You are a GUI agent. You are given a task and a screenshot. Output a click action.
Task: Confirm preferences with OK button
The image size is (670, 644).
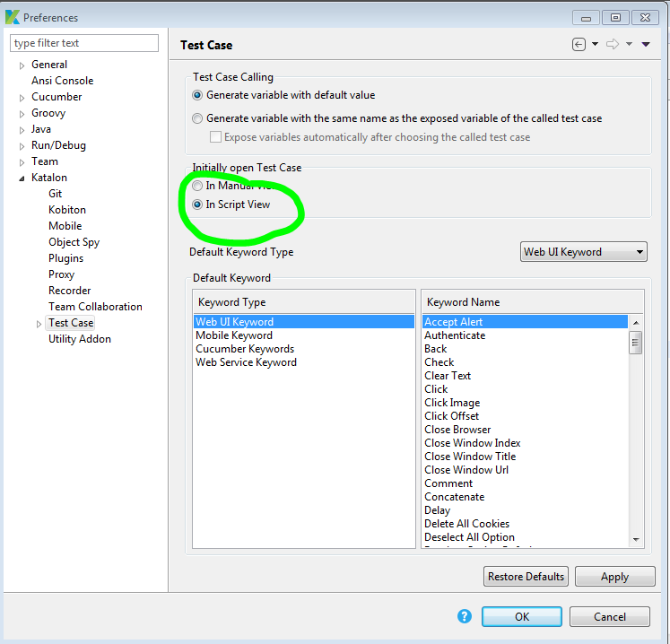click(522, 617)
